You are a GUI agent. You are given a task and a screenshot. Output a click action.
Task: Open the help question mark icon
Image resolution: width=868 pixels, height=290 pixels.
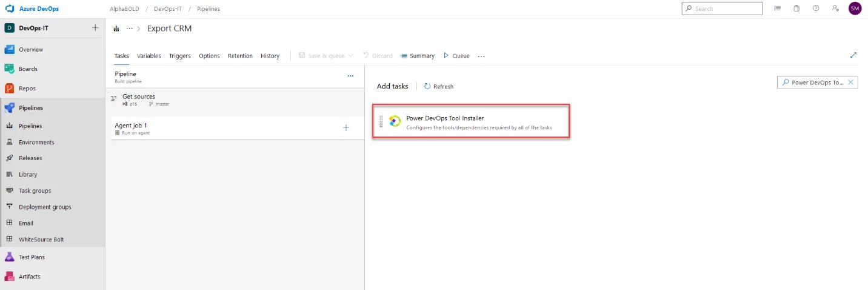pos(816,8)
